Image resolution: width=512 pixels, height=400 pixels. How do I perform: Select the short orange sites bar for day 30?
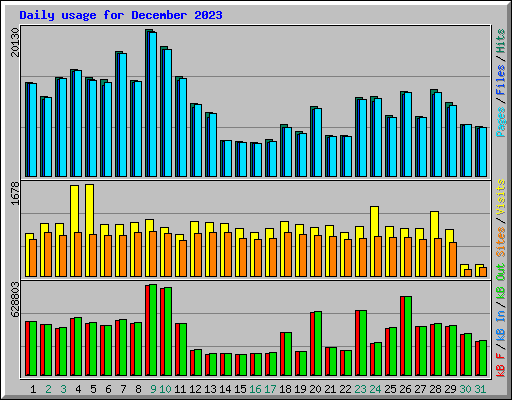pos(468,273)
